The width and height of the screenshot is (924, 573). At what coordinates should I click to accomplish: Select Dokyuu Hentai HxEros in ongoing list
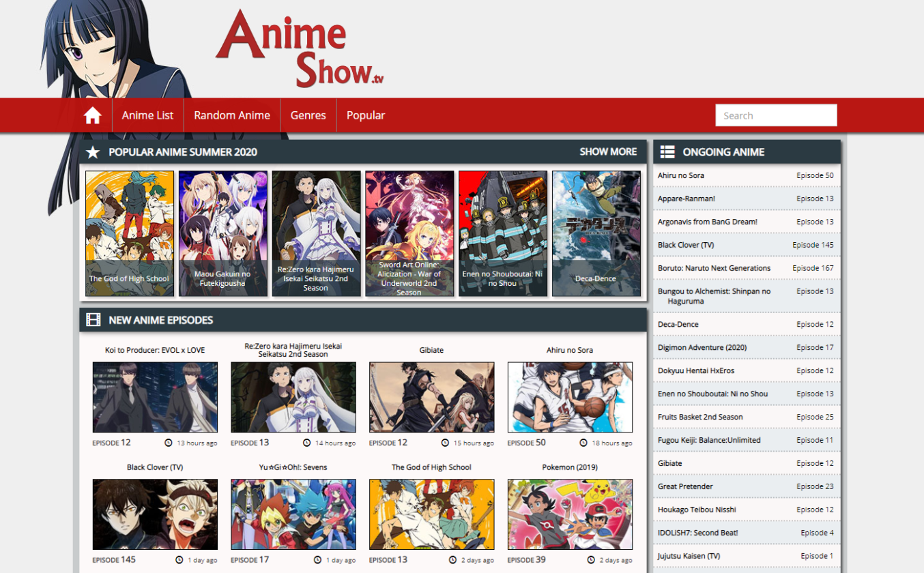[x=696, y=370]
